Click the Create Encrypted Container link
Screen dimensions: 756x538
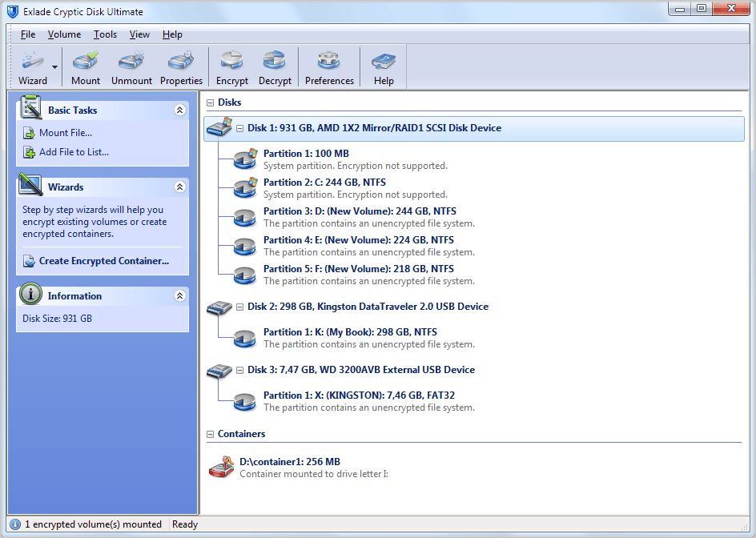tap(103, 260)
